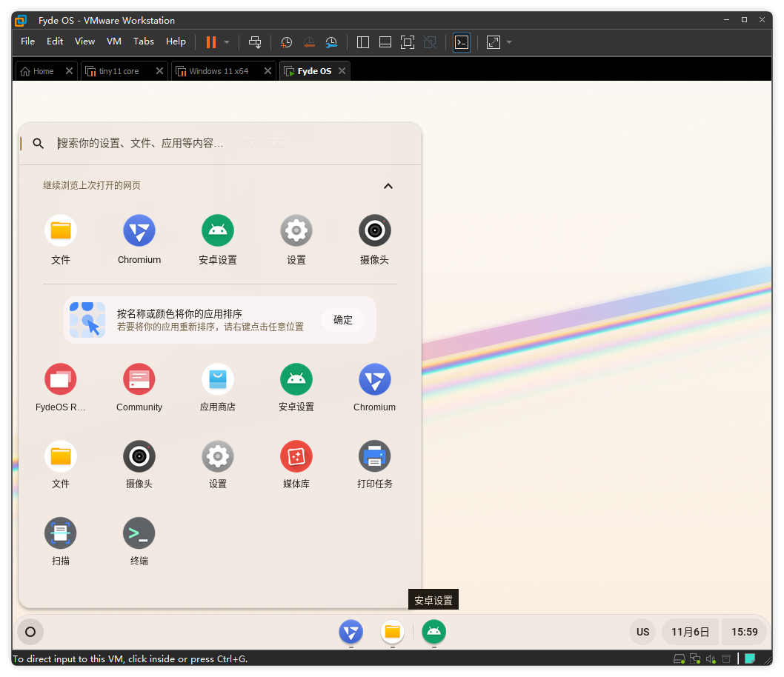Image resolution: width=784 pixels, height=677 pixels.
Task: Switch to the Windows 11 x64 tab
Action: pos(219,71)
